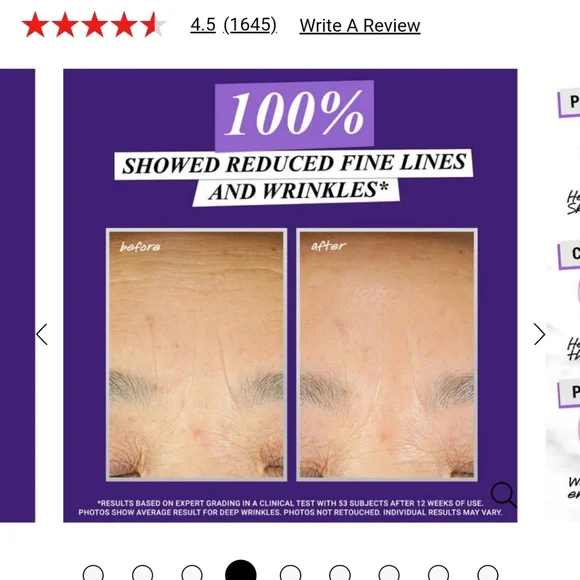
Task: Click the partially visible previous purple slide
Action: pyautogui.click(x=17, y=296)
